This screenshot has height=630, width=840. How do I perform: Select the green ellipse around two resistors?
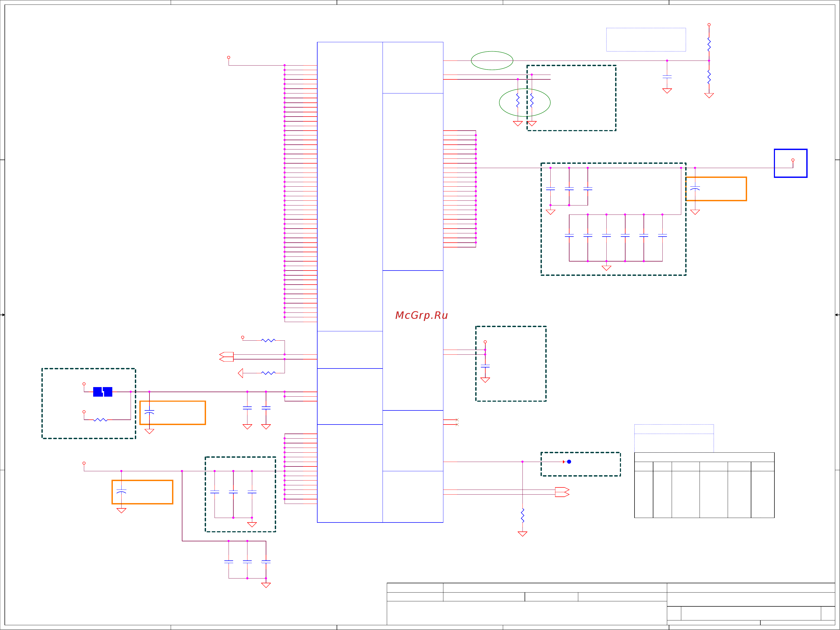click(x=525, y=102)
